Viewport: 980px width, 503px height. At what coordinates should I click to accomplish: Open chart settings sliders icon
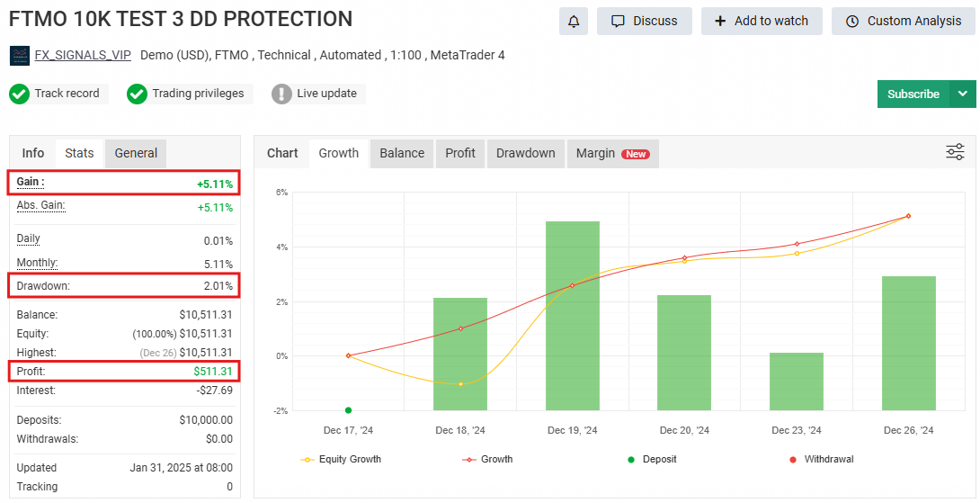pos(955,152)
